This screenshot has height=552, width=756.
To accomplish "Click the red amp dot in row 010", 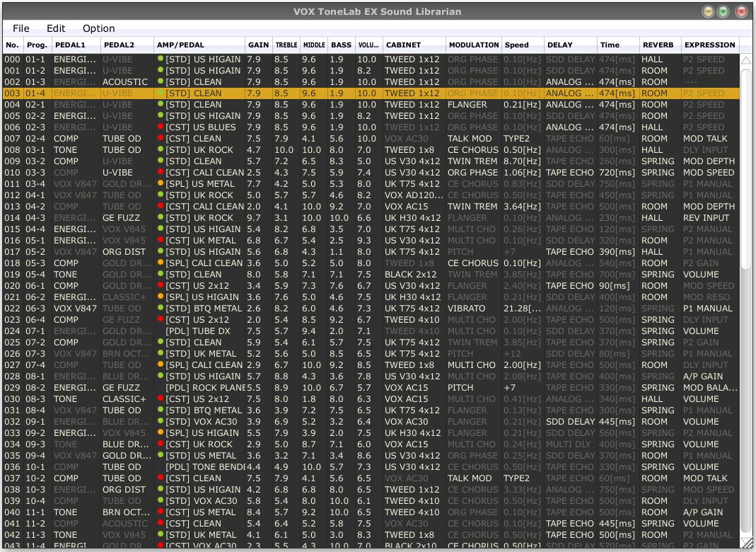I will pos(161,173).
